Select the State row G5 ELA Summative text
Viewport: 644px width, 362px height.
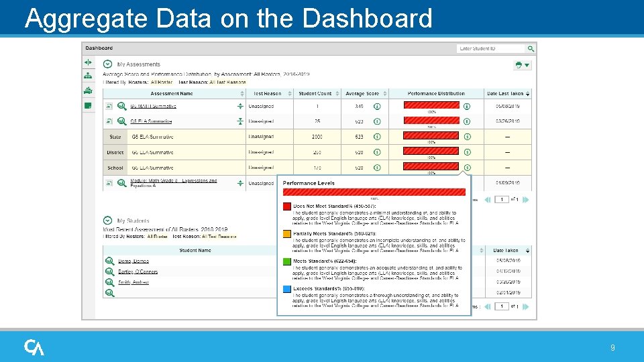click(x=152, y=137)
